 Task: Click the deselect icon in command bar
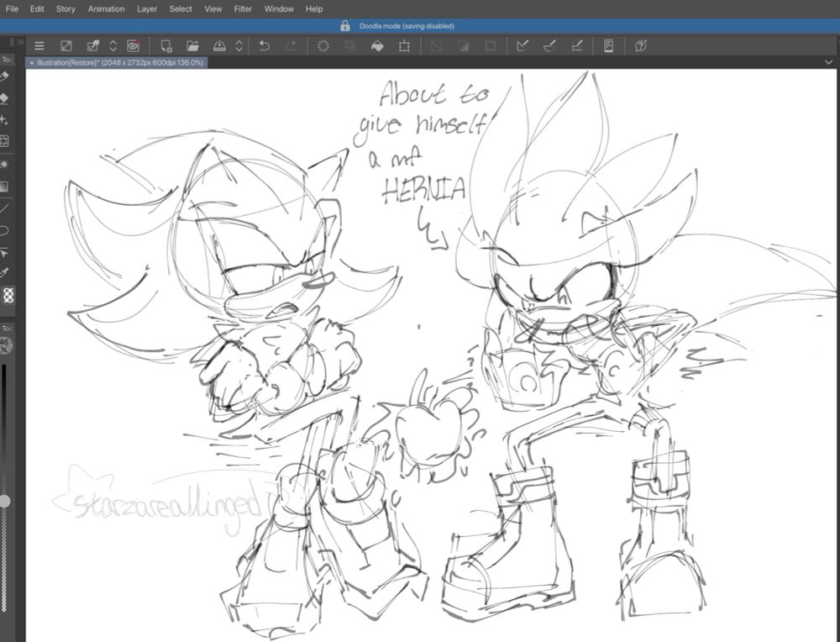[x=437, y=46]
